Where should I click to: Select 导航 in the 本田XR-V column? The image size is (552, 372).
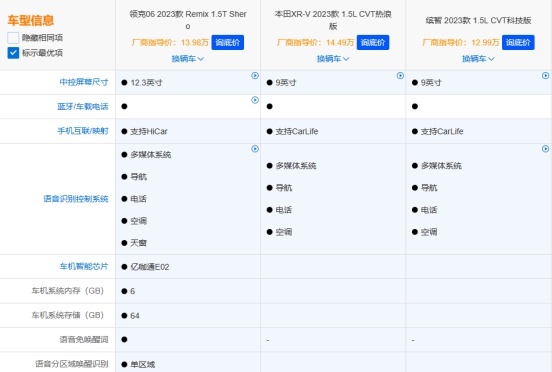[284, 188]
